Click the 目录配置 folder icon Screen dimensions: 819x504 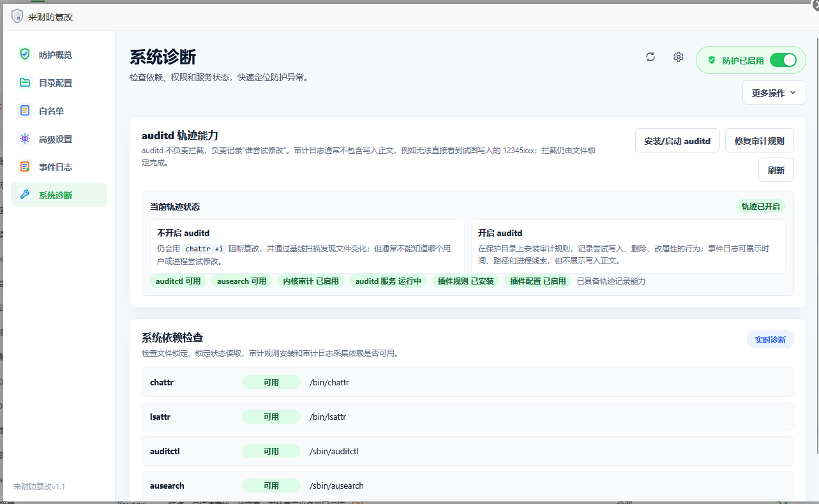click(x=25, y=82)
